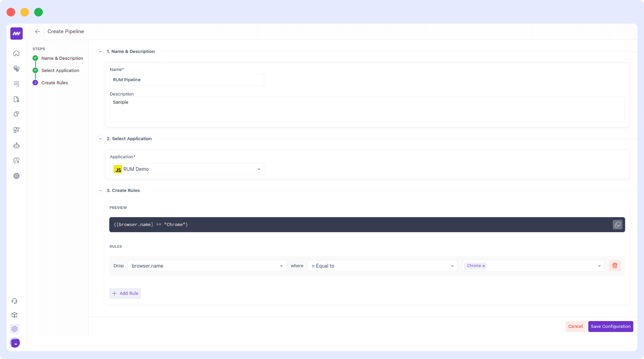Delete the browser.name rule with trash icon

coord(614,266)
